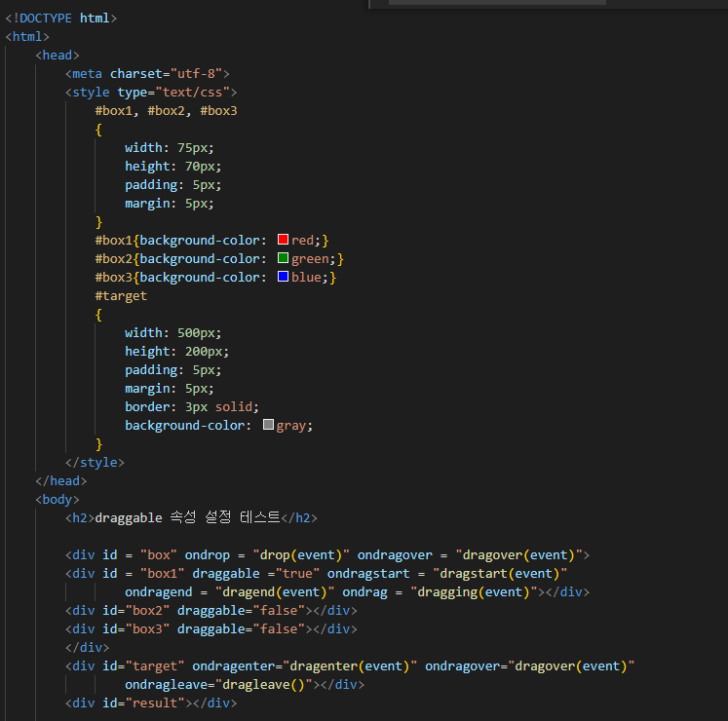Click the #target selector line
This screenshot has width=728, height=721.
[x=121, y=296]
